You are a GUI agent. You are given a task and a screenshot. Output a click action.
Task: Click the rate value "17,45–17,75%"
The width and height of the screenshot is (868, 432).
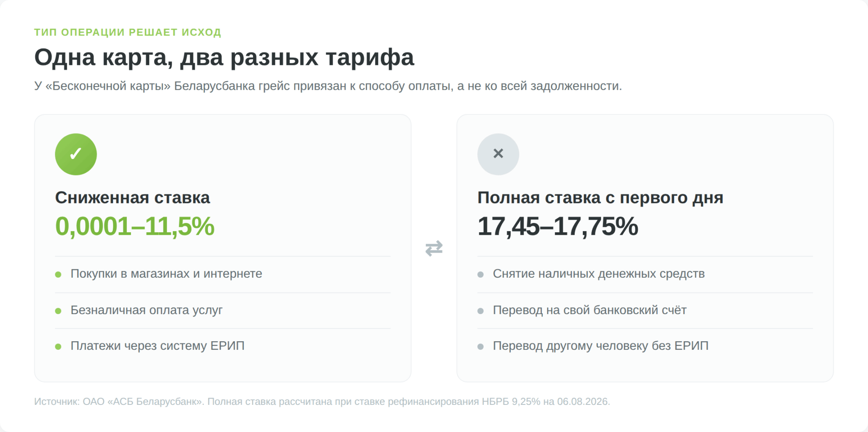[x=558, y=226]
